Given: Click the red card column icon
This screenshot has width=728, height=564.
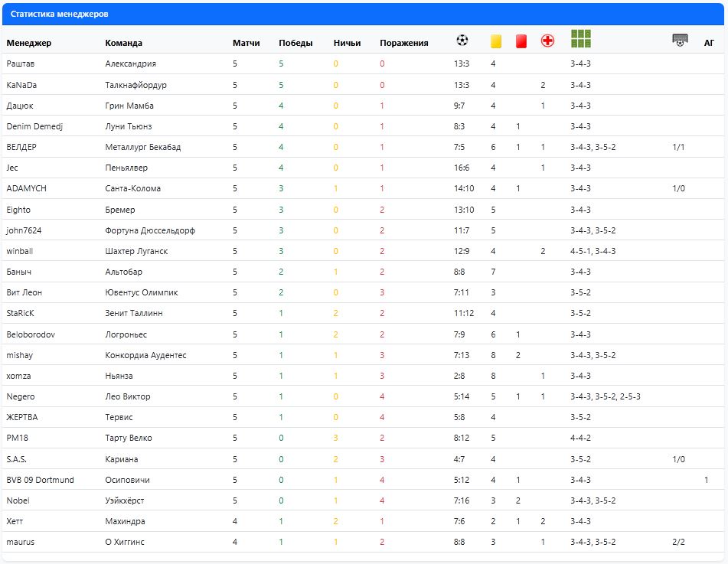Looking at the screenshot, I should pos(521,41).
